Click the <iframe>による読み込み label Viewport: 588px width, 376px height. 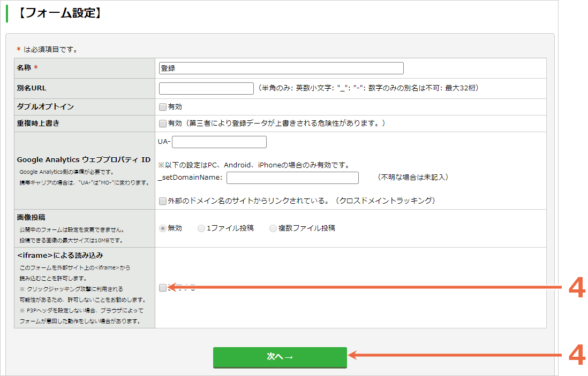60,256
